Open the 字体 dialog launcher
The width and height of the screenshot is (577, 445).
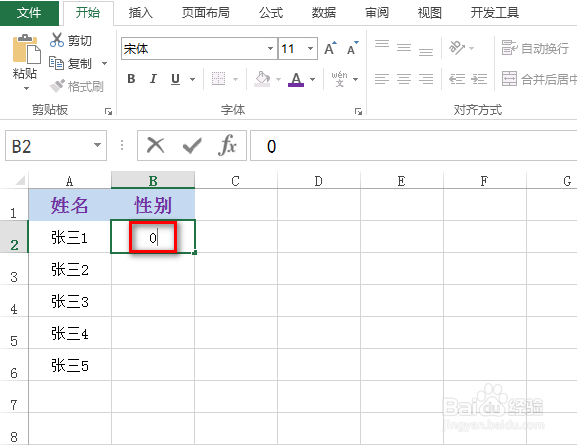click(358, 111)
